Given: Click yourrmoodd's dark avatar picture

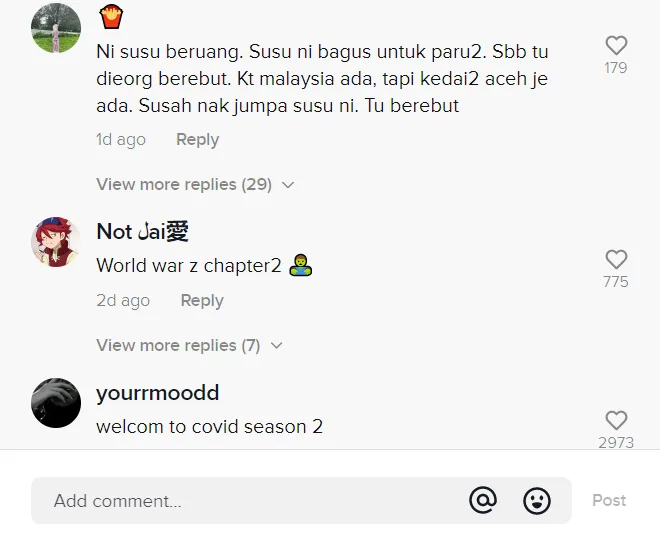Looking at the screenshot, I should click(x=56, y=403).
